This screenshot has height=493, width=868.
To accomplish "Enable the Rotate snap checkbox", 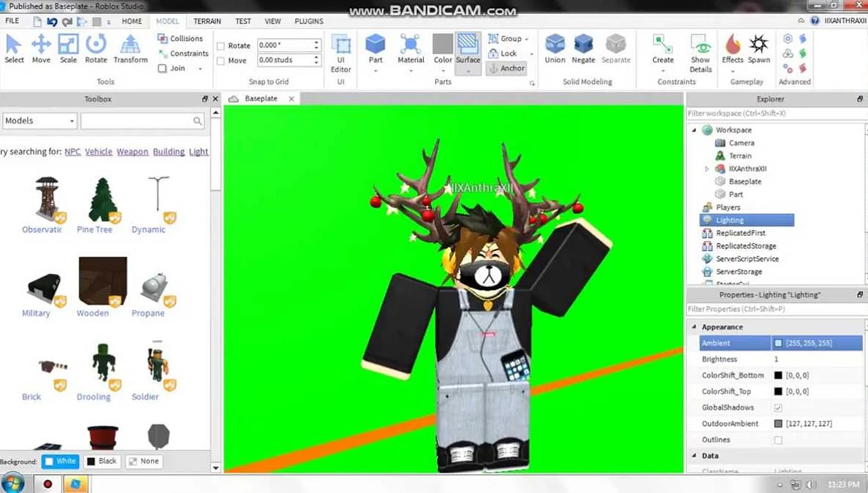I will click(221, 46).
